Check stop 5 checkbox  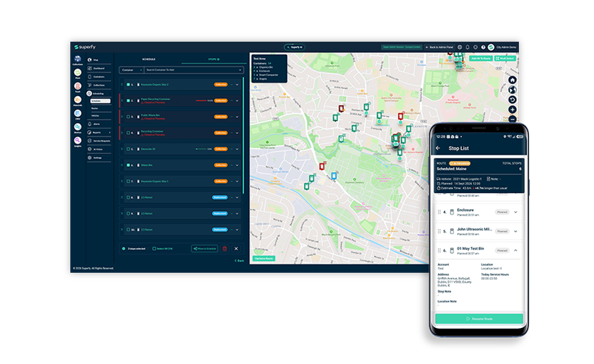point(128,149)
